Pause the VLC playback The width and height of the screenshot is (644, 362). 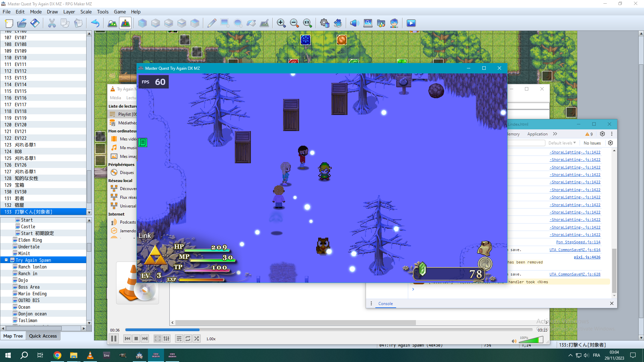114,339
